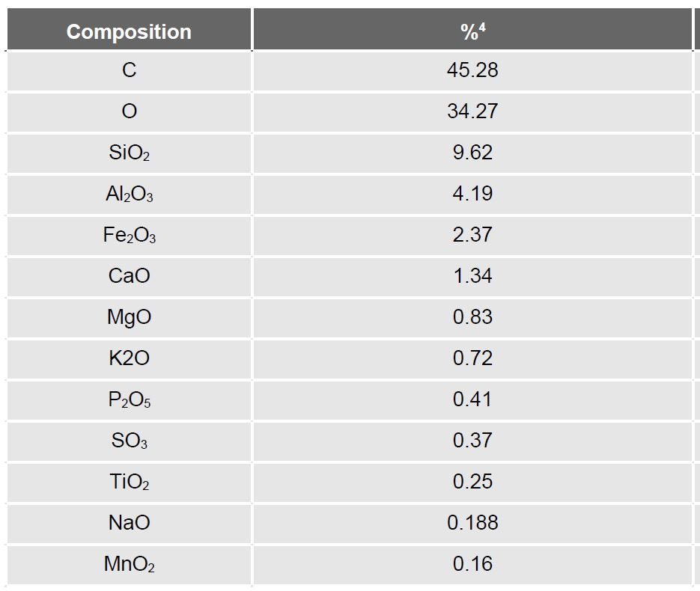Click the MgO composition cell
The height and width of the screenshot is (591, 700).
129,317
